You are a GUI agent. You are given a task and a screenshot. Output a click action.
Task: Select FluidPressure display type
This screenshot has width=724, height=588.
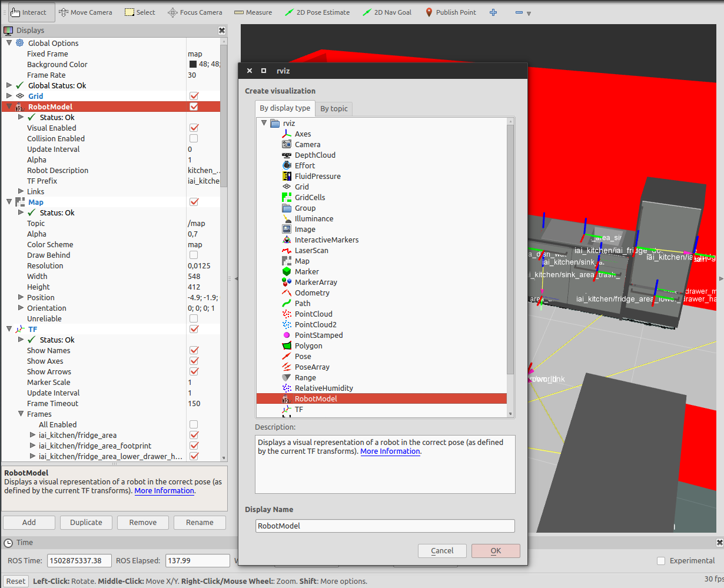coord(317,176)
